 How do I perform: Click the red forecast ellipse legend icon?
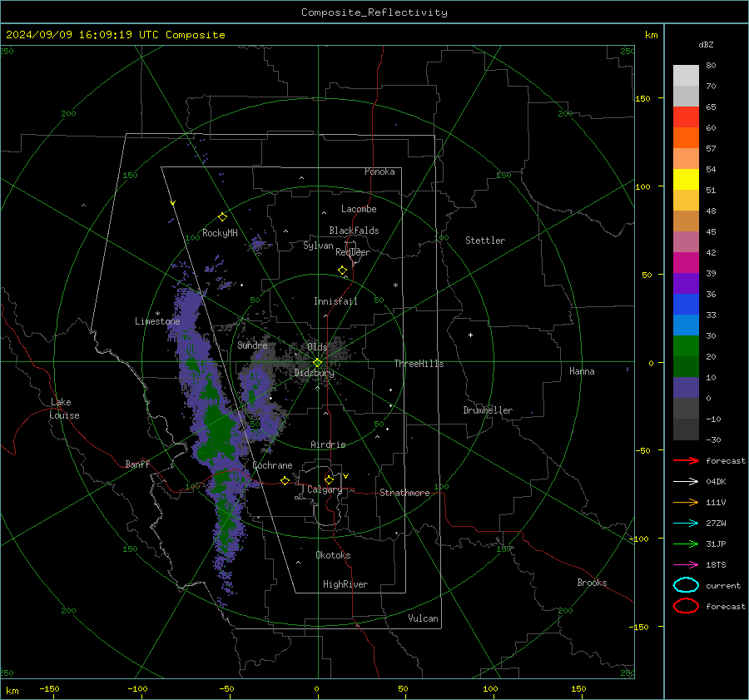point(686,606)
